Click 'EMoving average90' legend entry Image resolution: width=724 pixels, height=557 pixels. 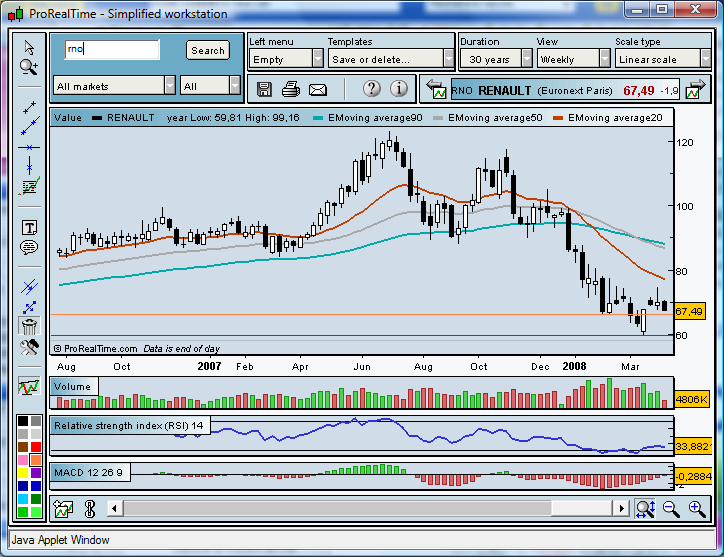368,118
